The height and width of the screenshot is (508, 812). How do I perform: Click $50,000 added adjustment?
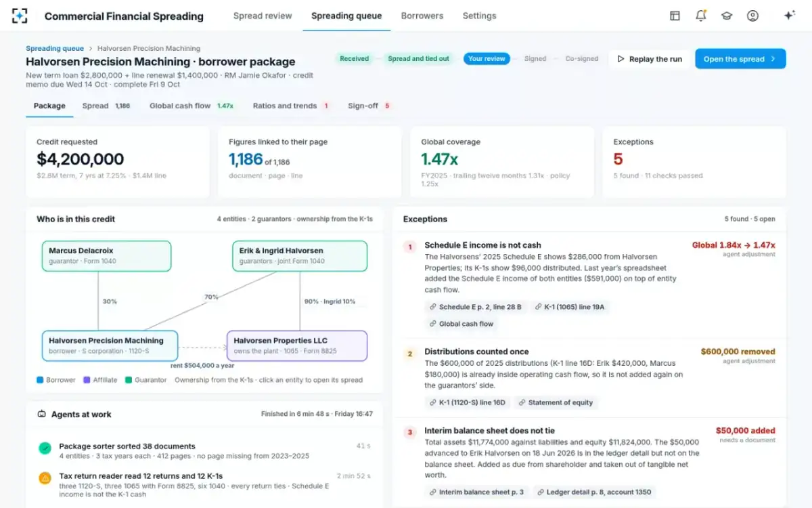(746, 431)
